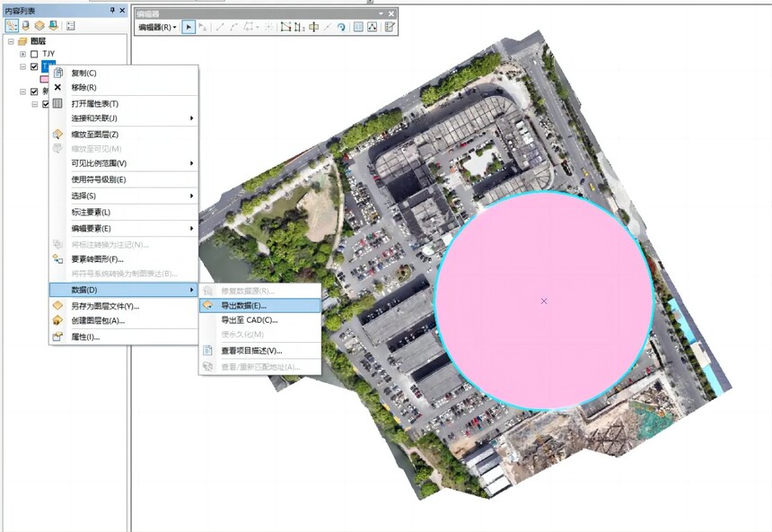Uncheck the selected TJY layer checkbox
This screenshot has height=532, width=772.
point(34,66)
